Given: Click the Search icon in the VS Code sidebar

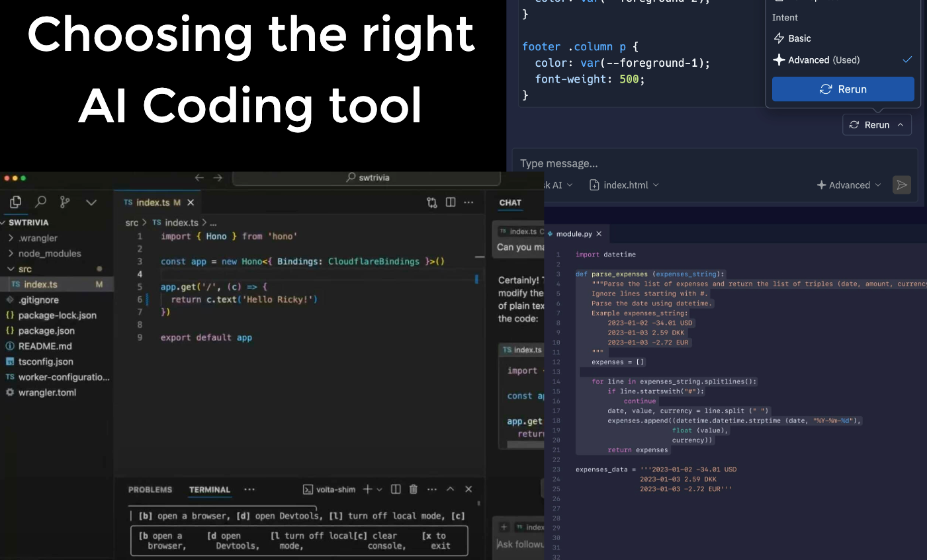Looking at the screenshot, I should [40, 202].
